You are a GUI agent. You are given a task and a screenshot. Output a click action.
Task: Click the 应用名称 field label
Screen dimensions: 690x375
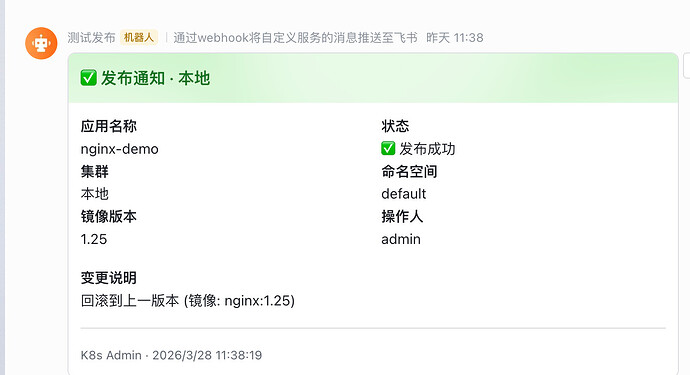(x=109, y=126)
